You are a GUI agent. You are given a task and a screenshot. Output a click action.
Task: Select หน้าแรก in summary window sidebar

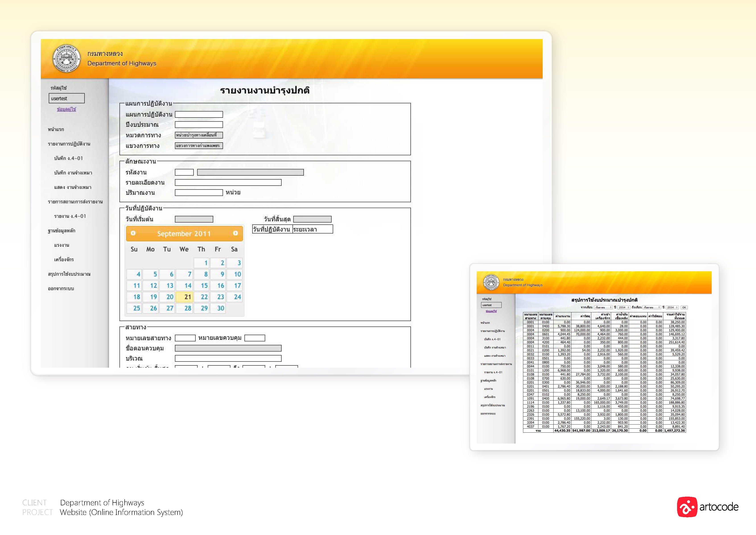485,323
